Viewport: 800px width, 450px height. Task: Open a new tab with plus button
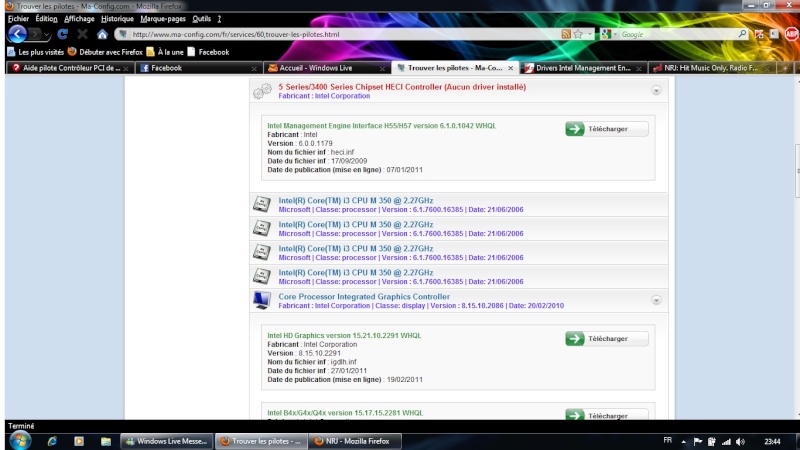tap(785, 68)
